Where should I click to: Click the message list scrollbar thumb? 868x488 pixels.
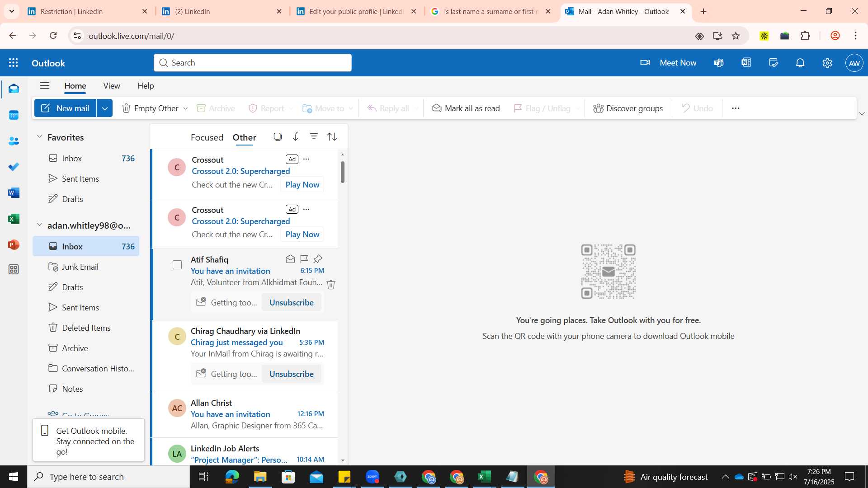click(343, 172)
